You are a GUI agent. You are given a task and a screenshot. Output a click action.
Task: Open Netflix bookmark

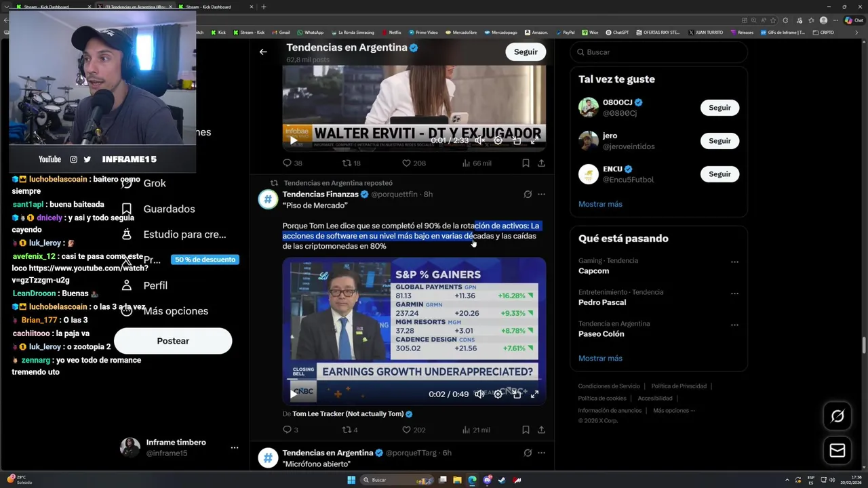coord(391,32)
